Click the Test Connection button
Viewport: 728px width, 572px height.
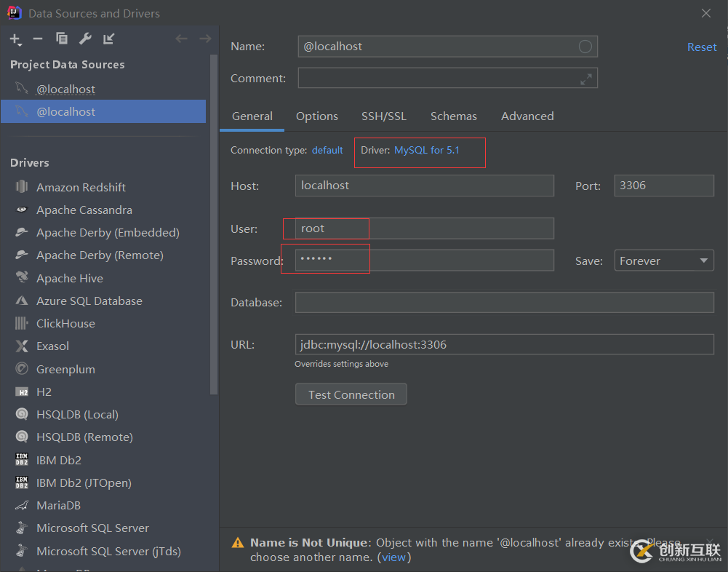[351, 394]
